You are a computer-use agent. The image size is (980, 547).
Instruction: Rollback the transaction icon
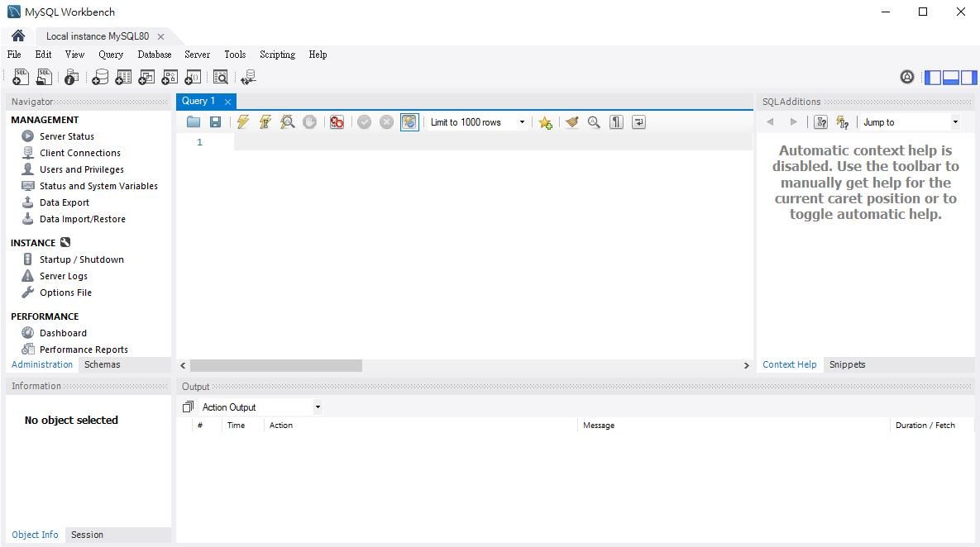tap(387, 122)
